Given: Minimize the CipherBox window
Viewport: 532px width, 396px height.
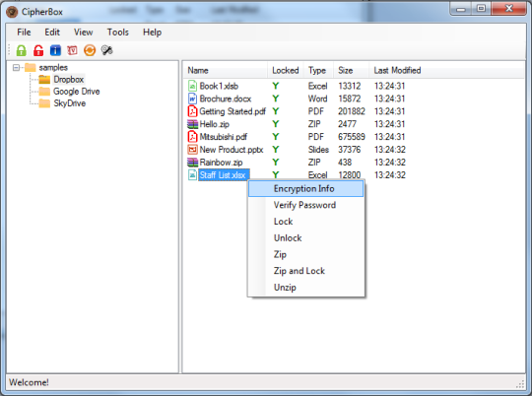Looking at the screenshot, I should [x=461, y=9].
